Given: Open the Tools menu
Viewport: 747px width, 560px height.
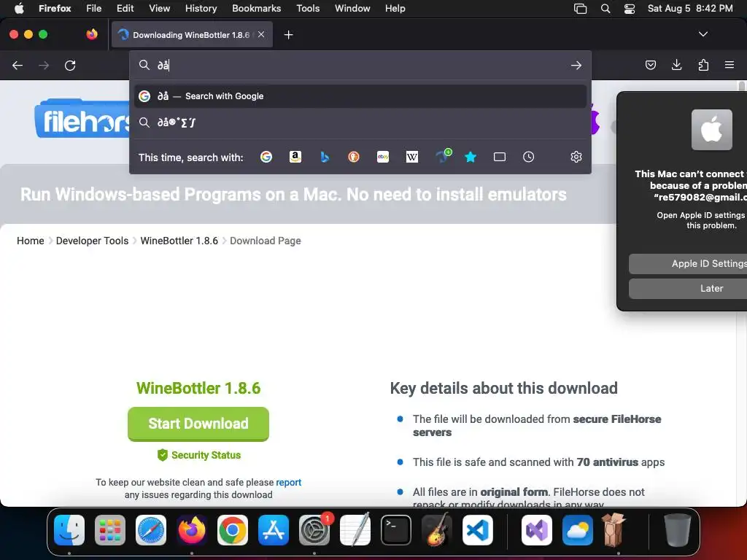Looking at the screenshot, I should click(308, 8).
